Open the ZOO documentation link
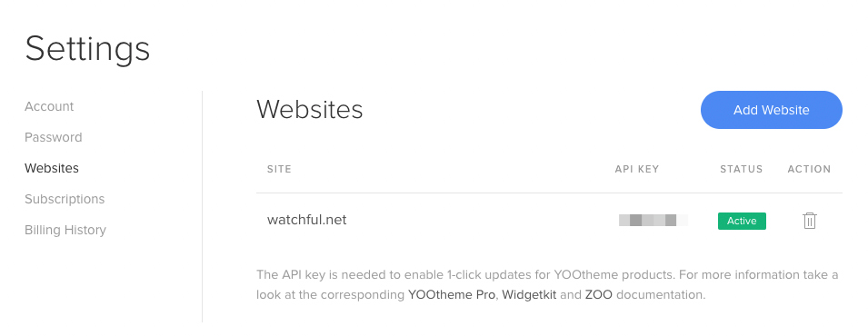868x336 pixels. (599, 294)
